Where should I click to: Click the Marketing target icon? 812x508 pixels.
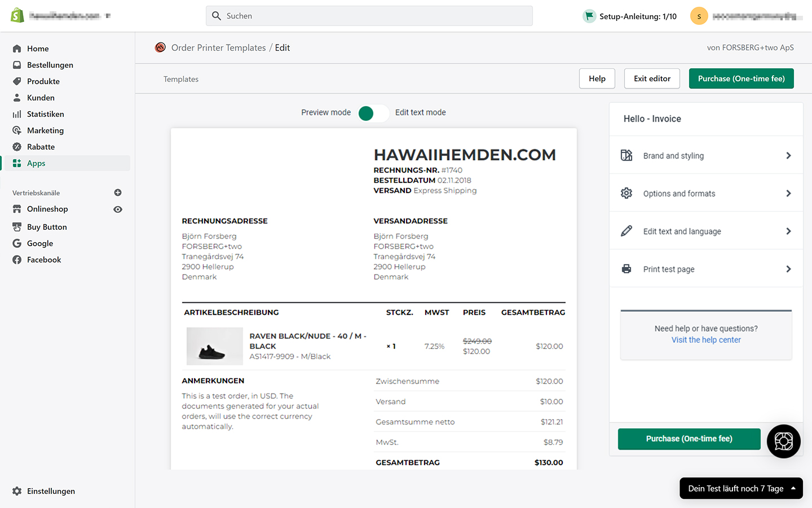coord(17,130)
